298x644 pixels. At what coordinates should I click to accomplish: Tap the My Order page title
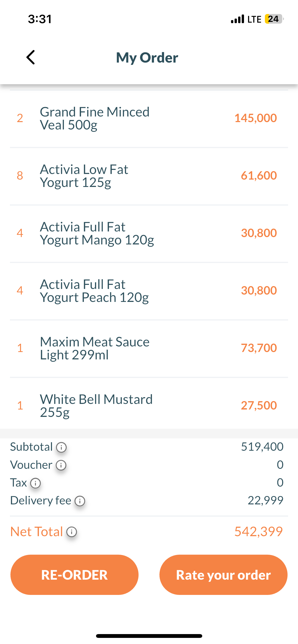(x=147, y=58)
